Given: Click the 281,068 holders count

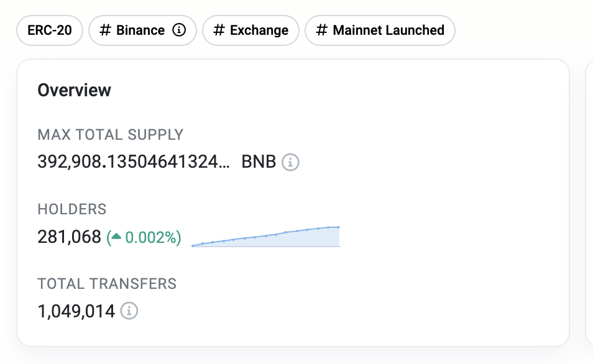Looking at the screenshot, I should (69, 236).
